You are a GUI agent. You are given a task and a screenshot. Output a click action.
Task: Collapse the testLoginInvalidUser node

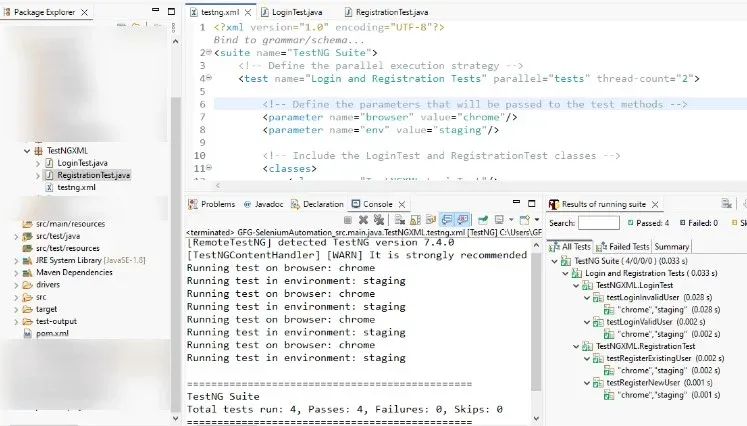pos(587,298)
